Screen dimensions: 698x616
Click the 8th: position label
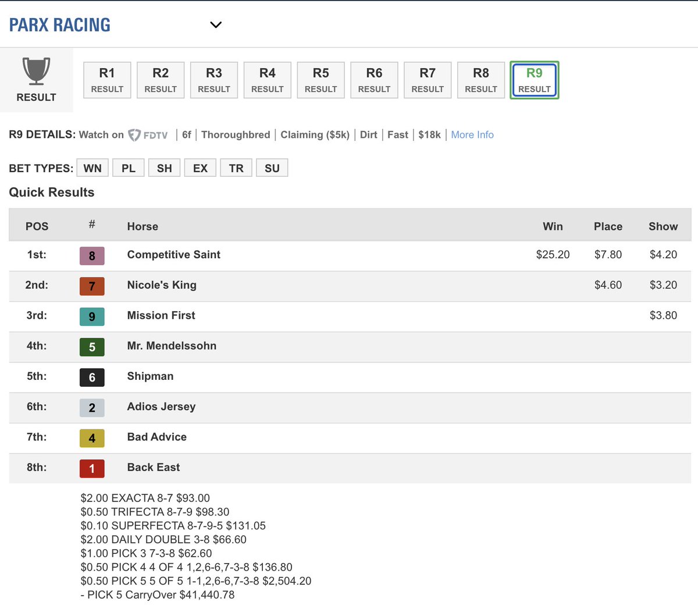coord(37,467)
